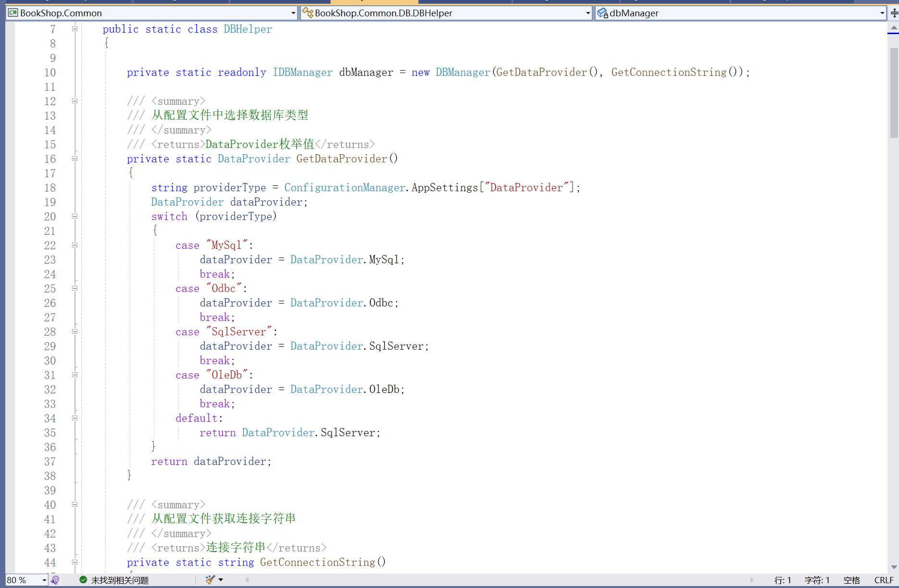Open the BookShop.Common project dropdown
This screenshot has width=899, height=588.
[x=293, y=13]
